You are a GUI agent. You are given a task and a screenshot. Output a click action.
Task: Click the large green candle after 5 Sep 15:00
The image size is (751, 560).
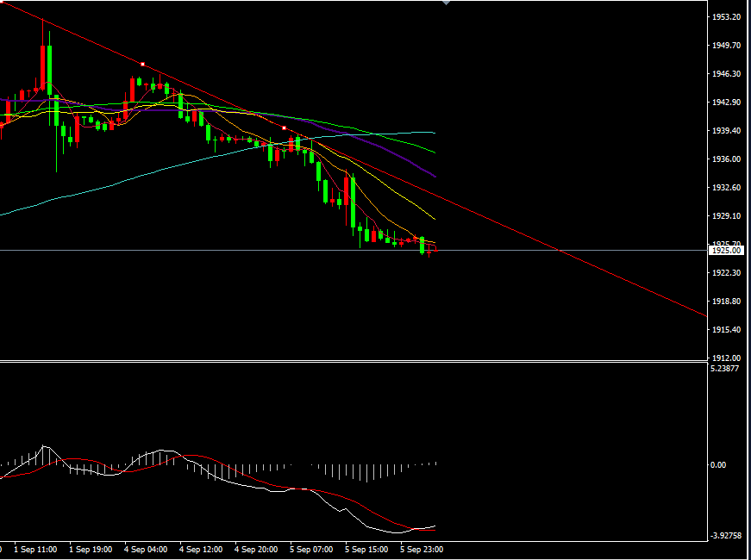353,202
